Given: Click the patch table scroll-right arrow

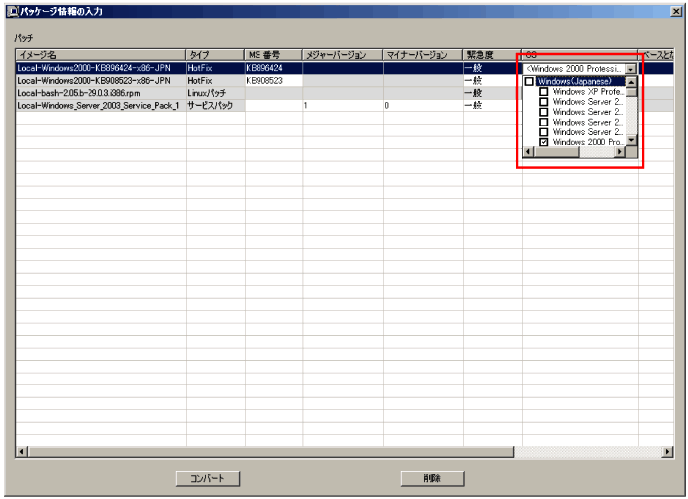Looking at the screenshot, I should click(667, 452).
